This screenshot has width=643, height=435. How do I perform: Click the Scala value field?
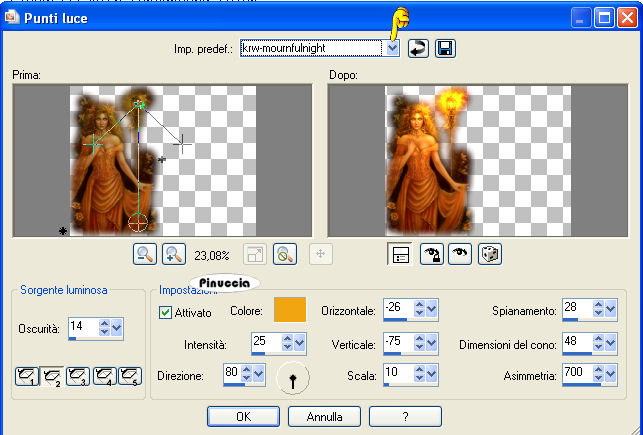pos(399,373)
